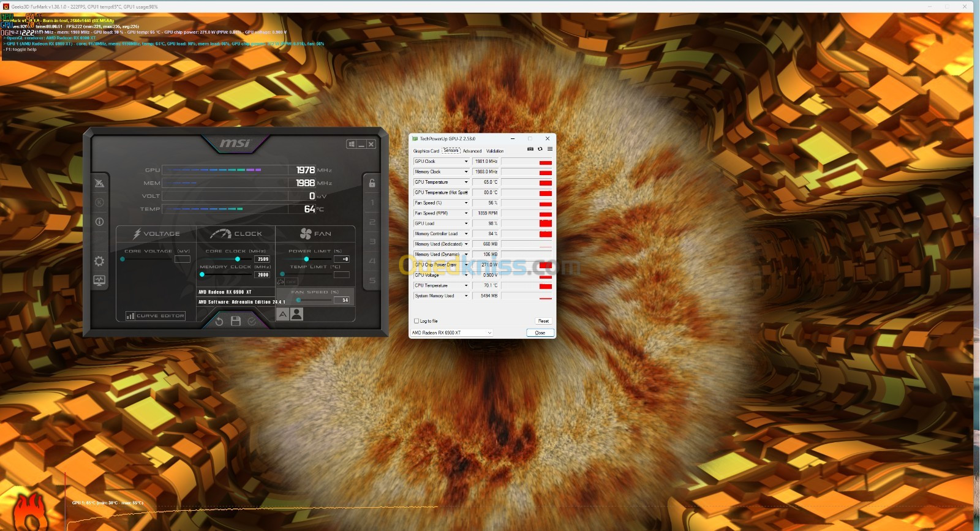Launch MSI Kombustor via the K icon

99,202
